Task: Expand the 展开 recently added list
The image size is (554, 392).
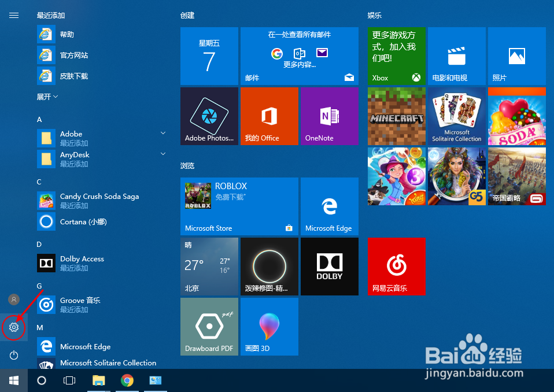Action: coord(47,97)
